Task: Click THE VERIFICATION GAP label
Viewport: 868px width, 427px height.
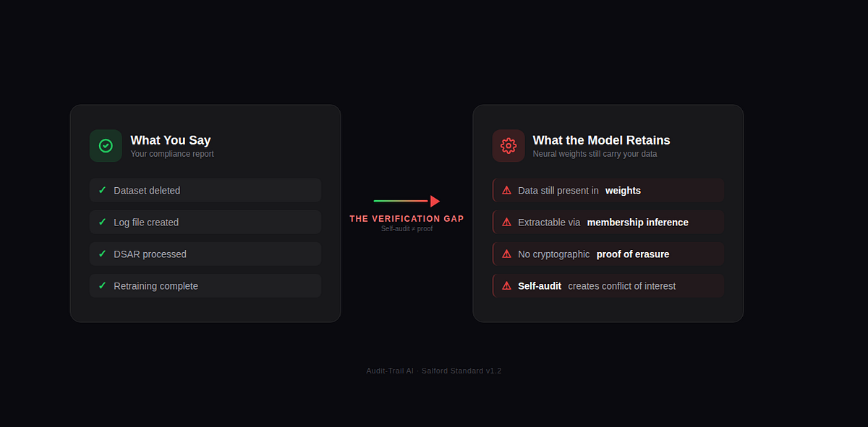Action: (x=407, y=218)
